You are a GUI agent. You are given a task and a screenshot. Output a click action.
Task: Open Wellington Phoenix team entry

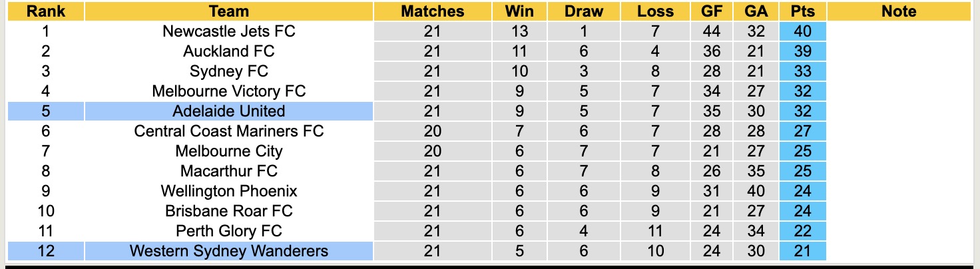coord(228,191)
